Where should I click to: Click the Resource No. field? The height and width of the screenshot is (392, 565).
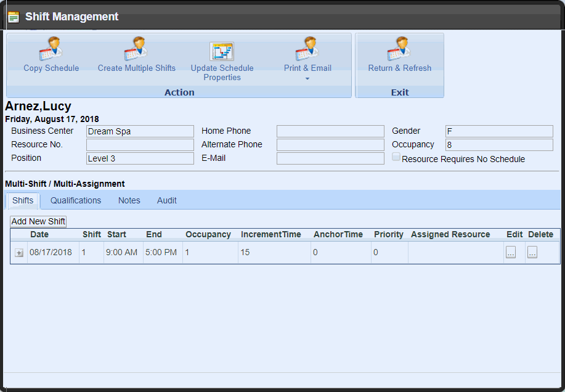coord(140,145)
